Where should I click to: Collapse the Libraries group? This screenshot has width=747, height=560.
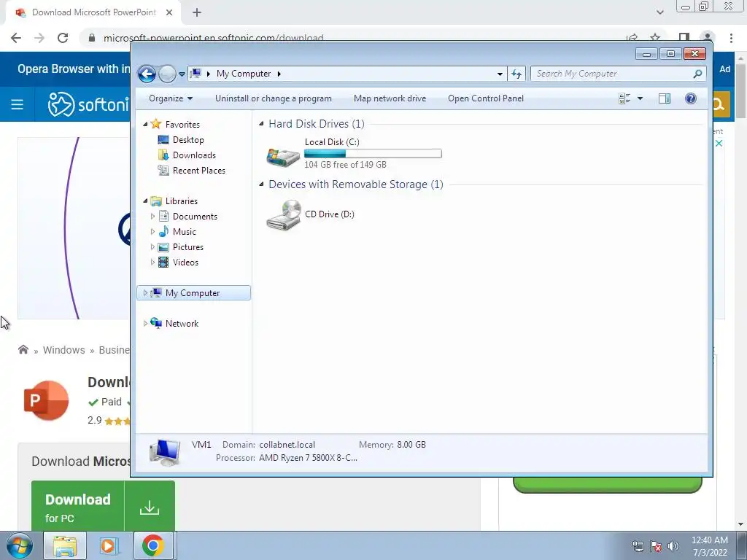[145, 201]
